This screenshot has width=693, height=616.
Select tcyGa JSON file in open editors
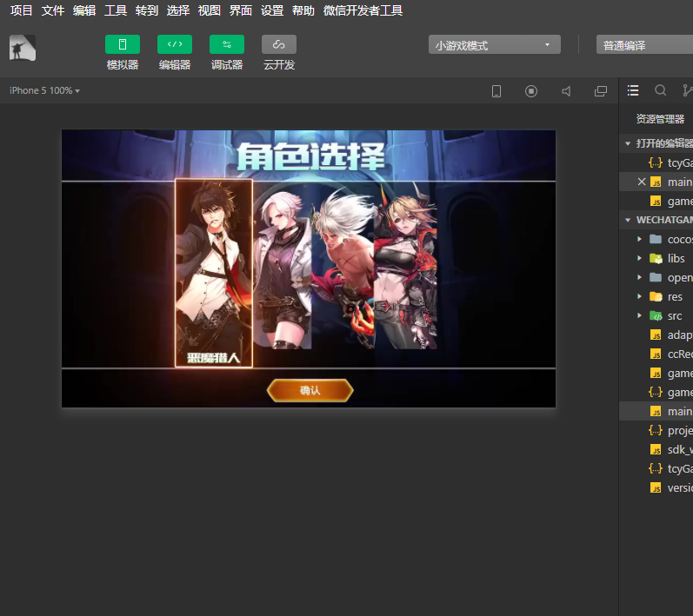tap(670, 163)
